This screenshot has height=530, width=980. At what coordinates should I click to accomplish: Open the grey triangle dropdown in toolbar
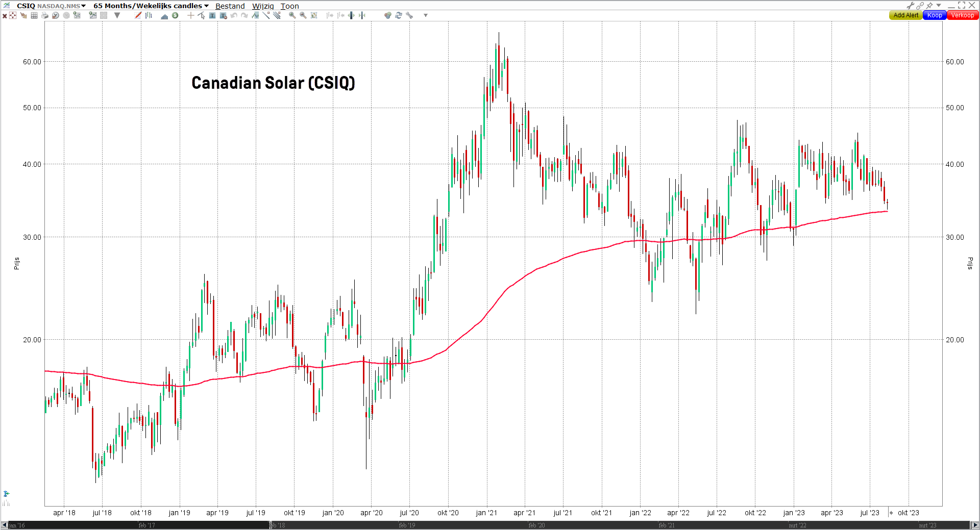coord(117,15)
